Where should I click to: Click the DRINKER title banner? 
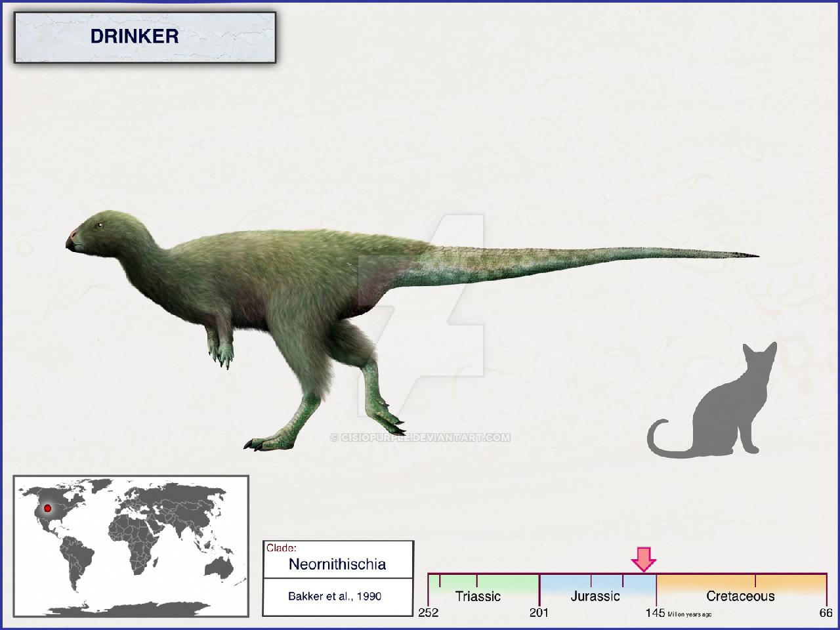tap(145, 37)
